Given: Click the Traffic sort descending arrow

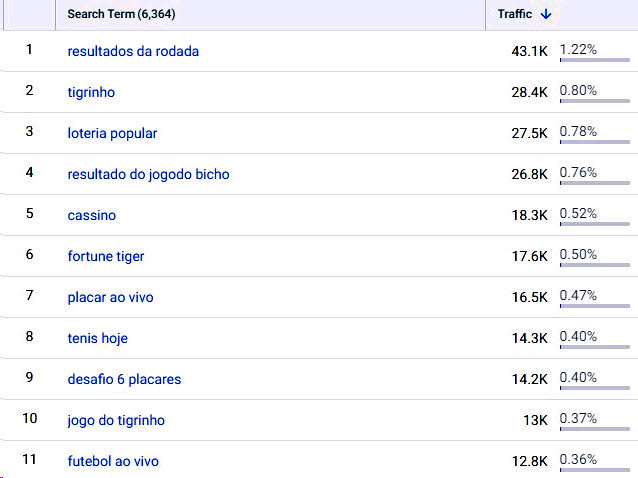Looking at the screenshot, I should pos(545,14).
